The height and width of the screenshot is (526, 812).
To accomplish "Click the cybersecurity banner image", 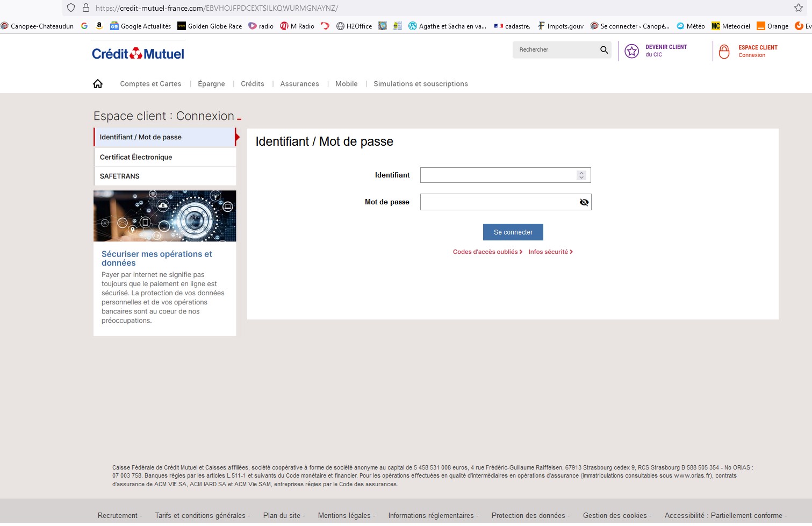I will [x=165, y=216].
